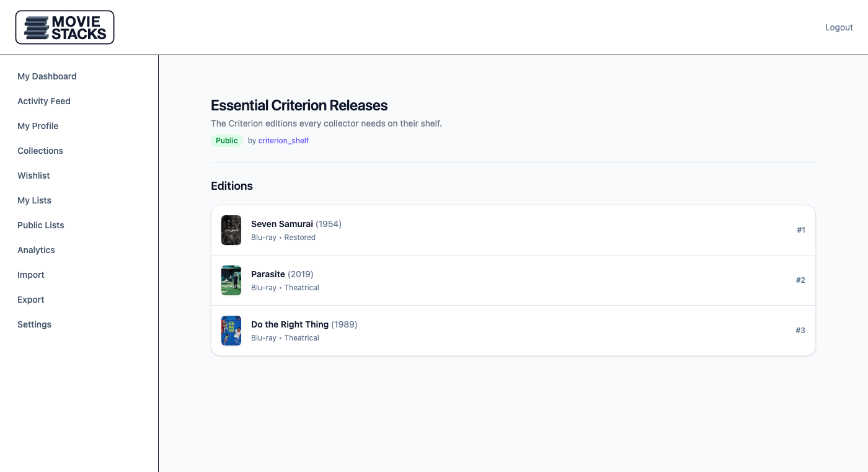
Task: Click the green Public badge
Action: point(226,141)
